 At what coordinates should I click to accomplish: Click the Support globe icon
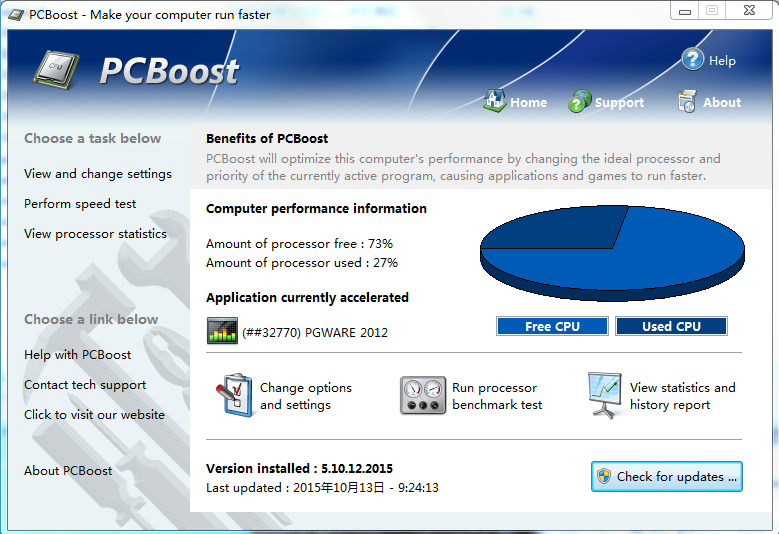coord(580,101)
